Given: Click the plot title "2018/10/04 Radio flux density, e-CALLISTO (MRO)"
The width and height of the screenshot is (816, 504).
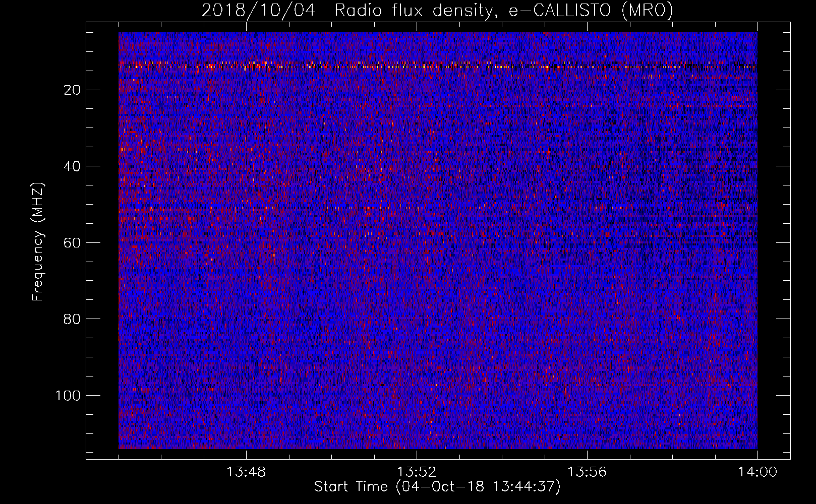Looking at the screenshot, I should (x=437, y=10).
